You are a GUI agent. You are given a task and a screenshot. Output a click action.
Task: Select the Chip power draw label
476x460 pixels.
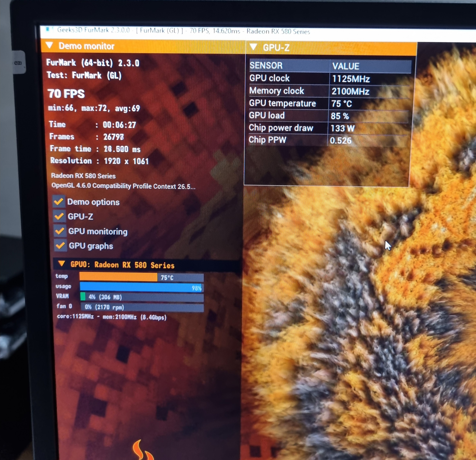pos(281,128)
